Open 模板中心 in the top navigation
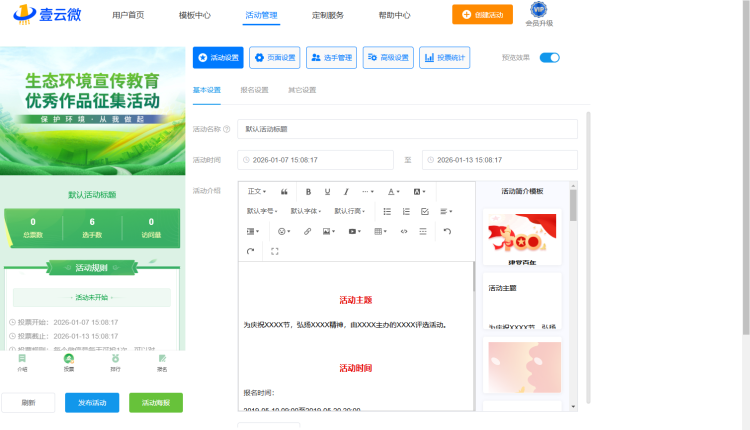 click(x=194, y=15)
